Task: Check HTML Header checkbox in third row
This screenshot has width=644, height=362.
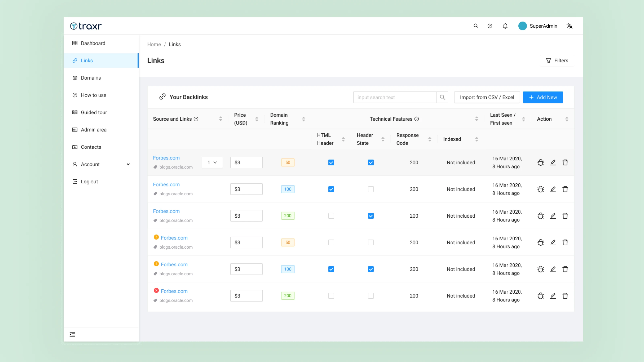Action: click(331, 216)
